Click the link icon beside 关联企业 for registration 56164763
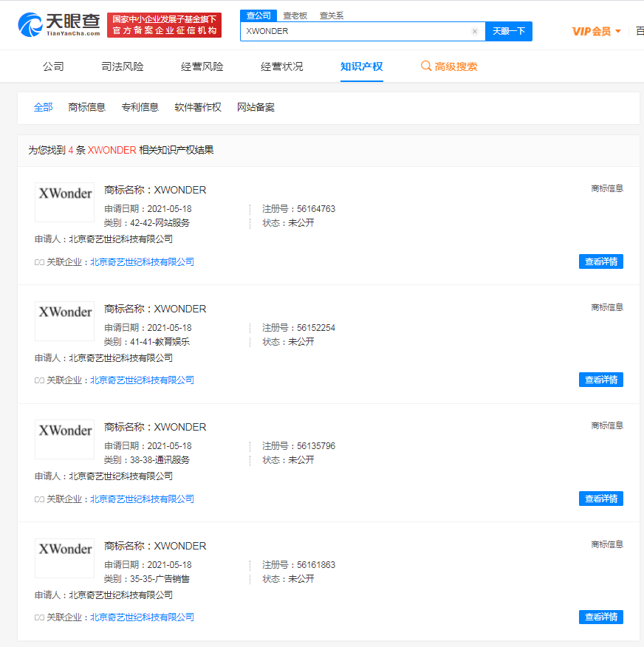This screenshot has height=647, width=644. pos(39,262)
